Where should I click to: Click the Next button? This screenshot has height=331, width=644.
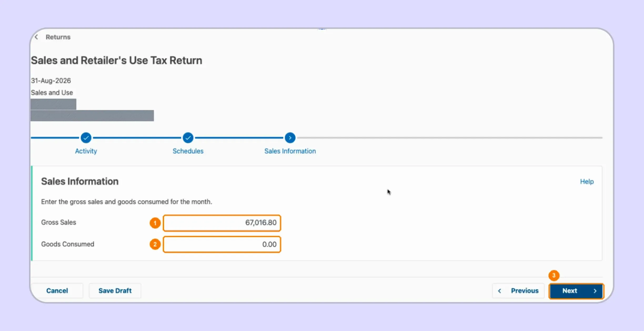(576, 291)
